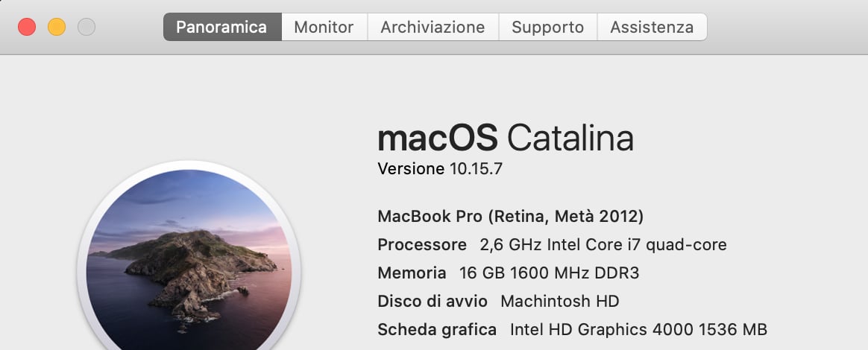
Task: Click the Panoramica tab
Action: tap(222, 27)
